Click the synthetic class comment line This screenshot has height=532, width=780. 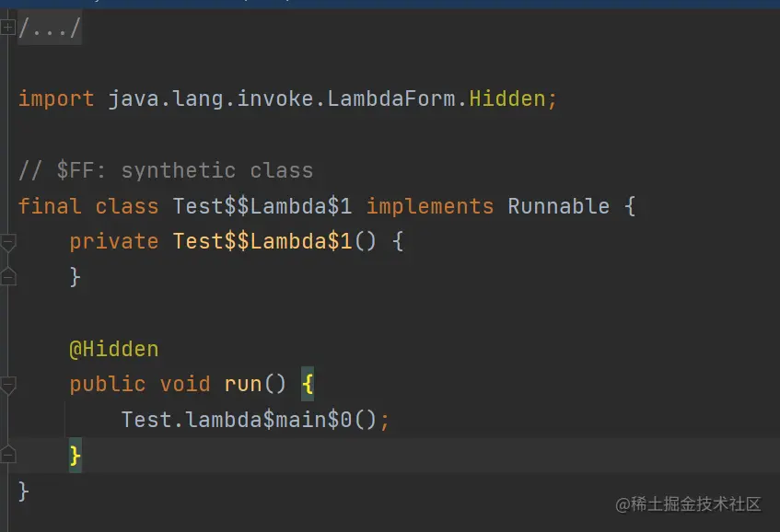click(x=166, y=170)
